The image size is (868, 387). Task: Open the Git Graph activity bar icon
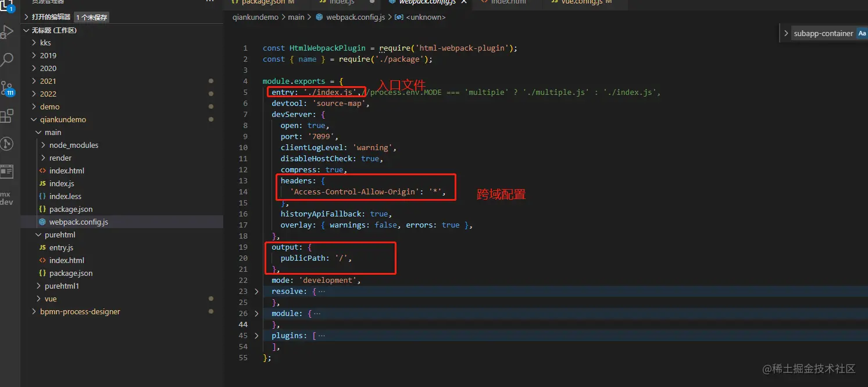coord(7,144)
